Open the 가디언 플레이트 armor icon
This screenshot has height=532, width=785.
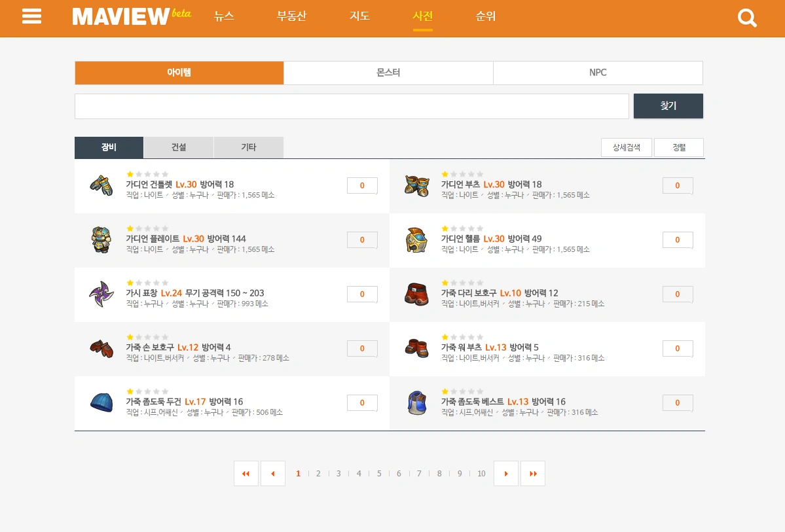click(101, 239)
